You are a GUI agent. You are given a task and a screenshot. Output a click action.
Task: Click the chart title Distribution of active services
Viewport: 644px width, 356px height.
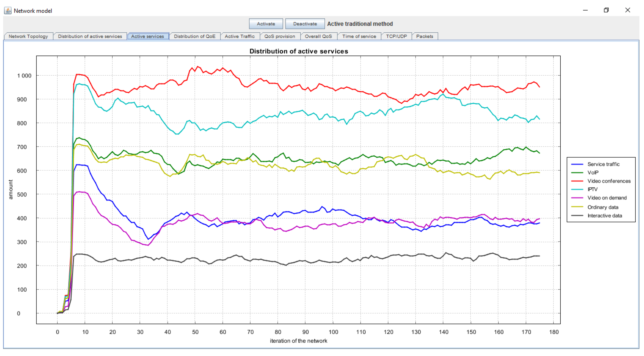pyautogui.click(x=298, y=51)
